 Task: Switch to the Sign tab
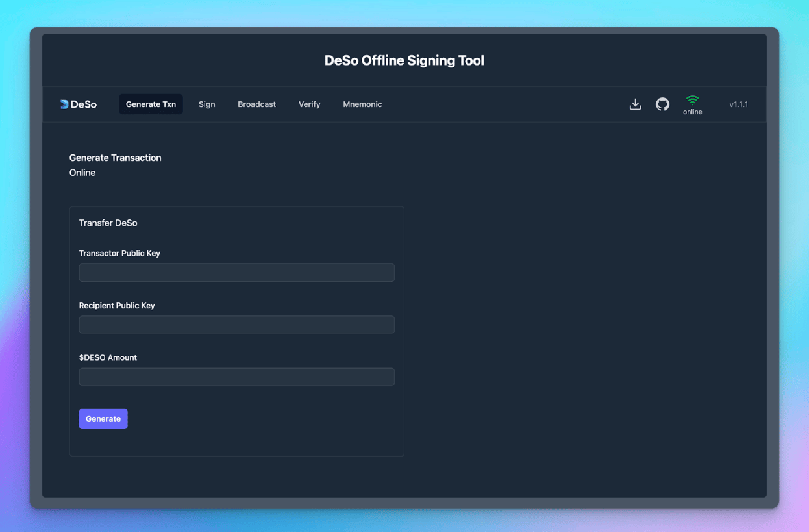[207, 104]
